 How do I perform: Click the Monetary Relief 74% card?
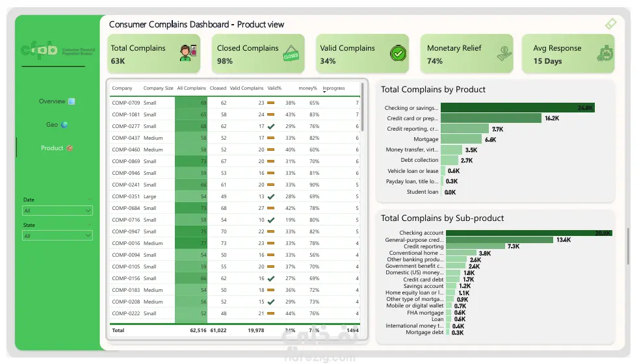[467, 54]
